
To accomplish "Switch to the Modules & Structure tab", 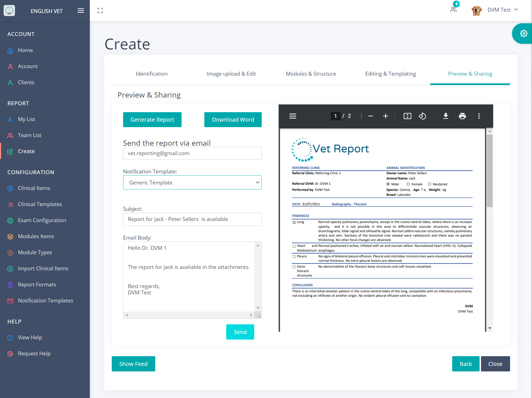I will point(310,74).
